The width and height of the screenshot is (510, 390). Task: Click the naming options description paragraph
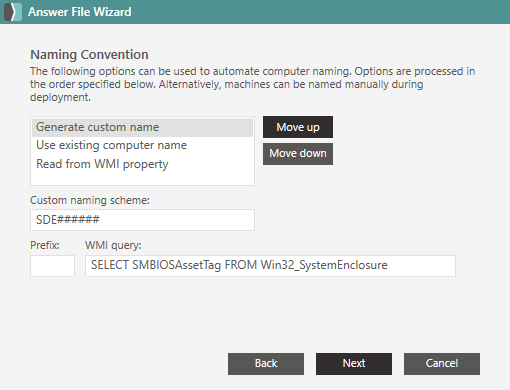tap(252, 84)
